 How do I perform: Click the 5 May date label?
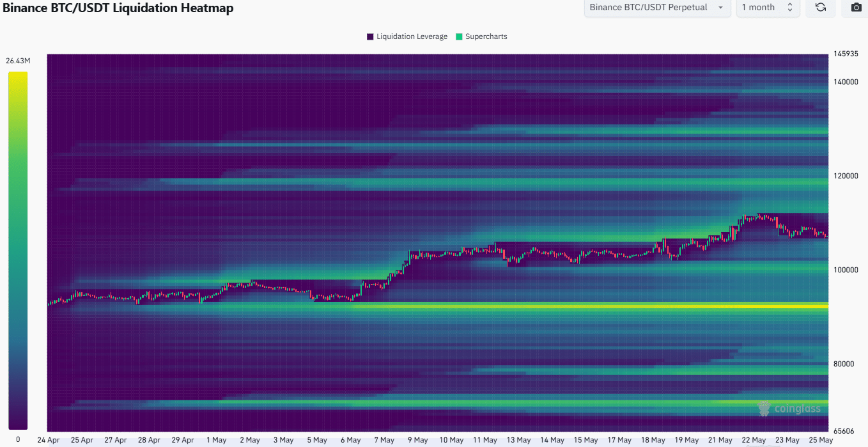click(316, 440)
